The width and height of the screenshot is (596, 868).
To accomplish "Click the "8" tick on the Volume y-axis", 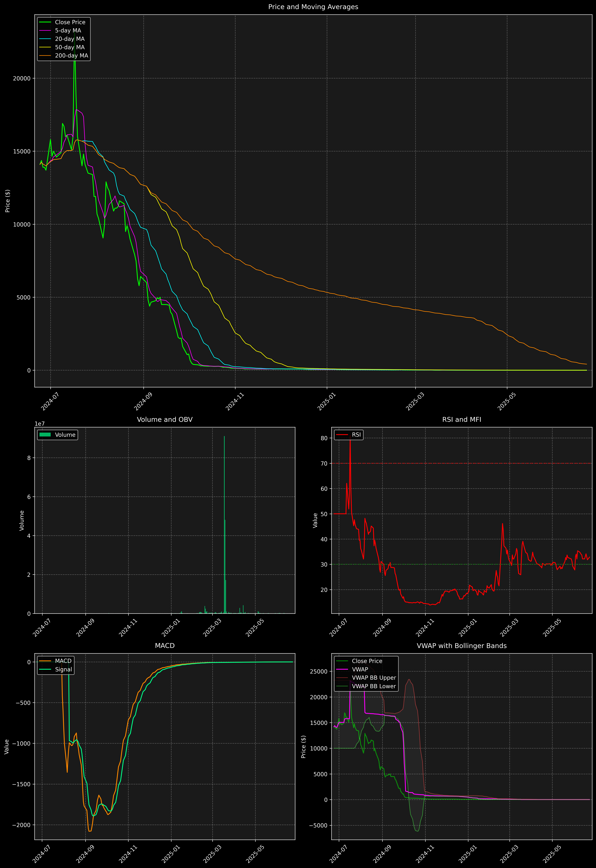I will (x=29, y=458).
